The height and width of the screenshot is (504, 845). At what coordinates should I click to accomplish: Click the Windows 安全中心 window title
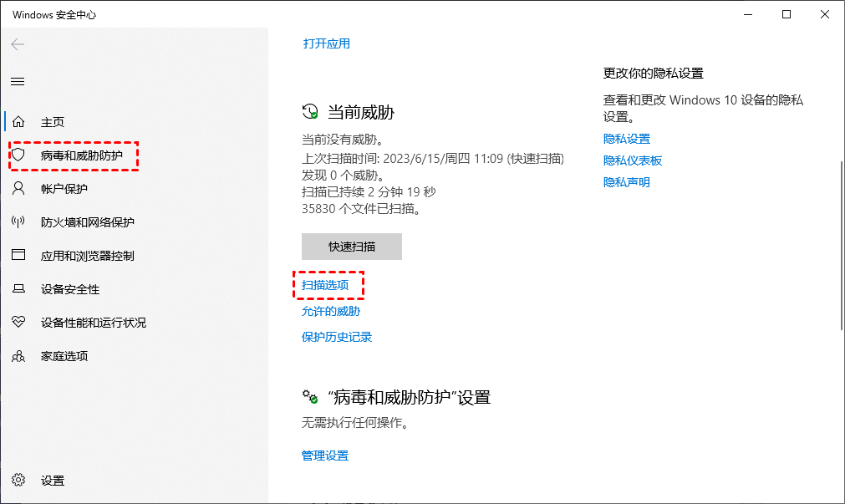[54, 14]
